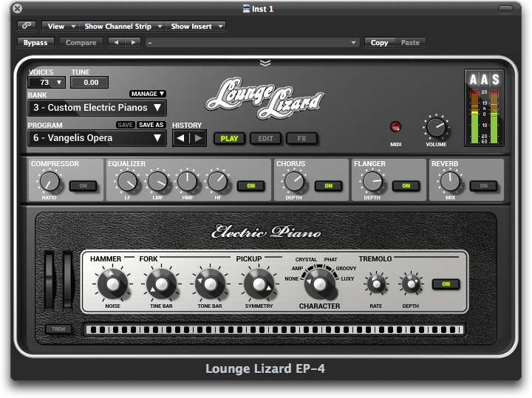
Task: Click the Tremolo Depth knob
Action: (411, 284)
